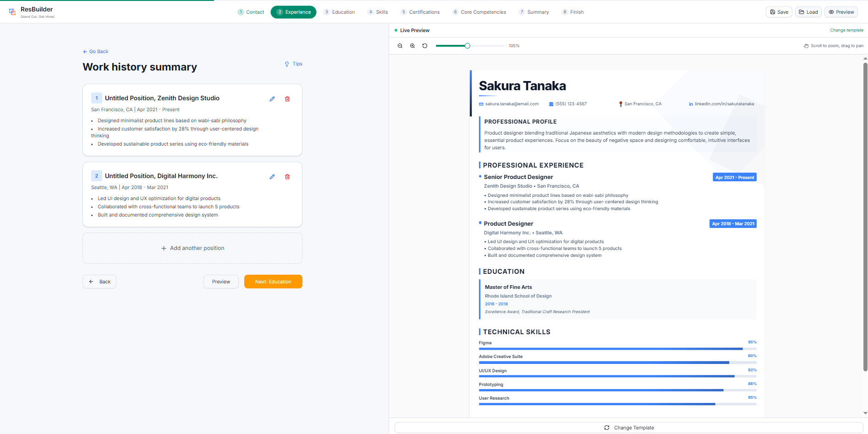Delete the Zenith Design Studio position
868x434 pixels.
pos(287,99)
